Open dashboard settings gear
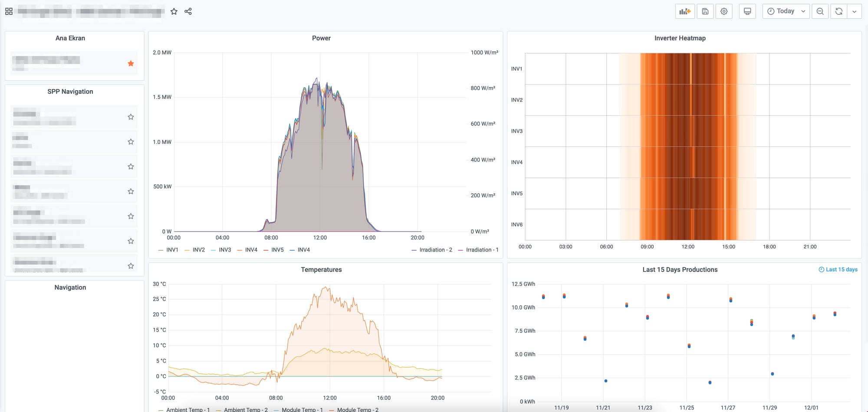This screenshot has height=412, width=868. click(724, 11)
